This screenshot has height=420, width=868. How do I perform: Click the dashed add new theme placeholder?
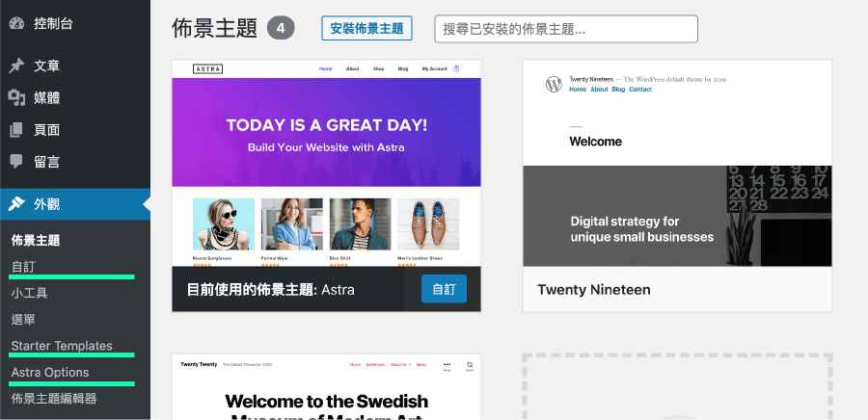(x=678, y=387)
